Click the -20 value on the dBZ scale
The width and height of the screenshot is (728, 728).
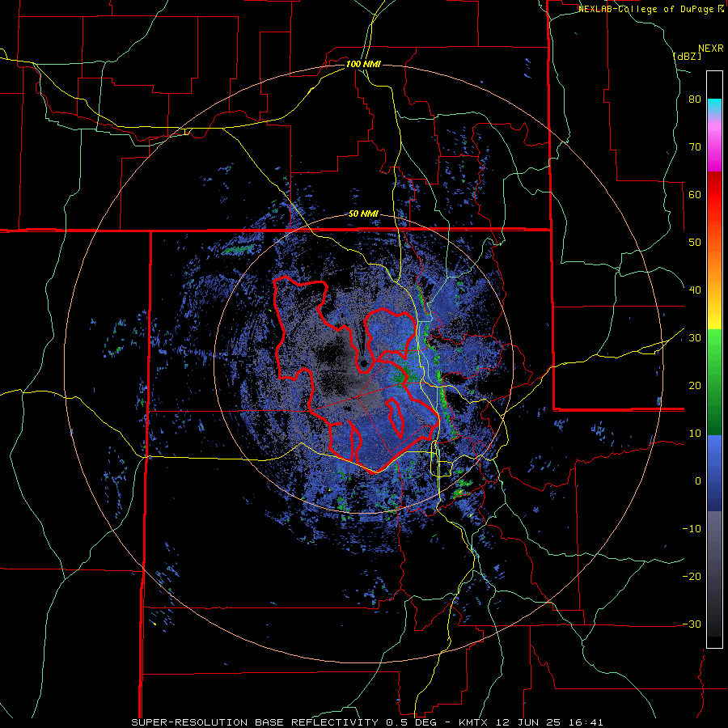[x=692, y=576]
